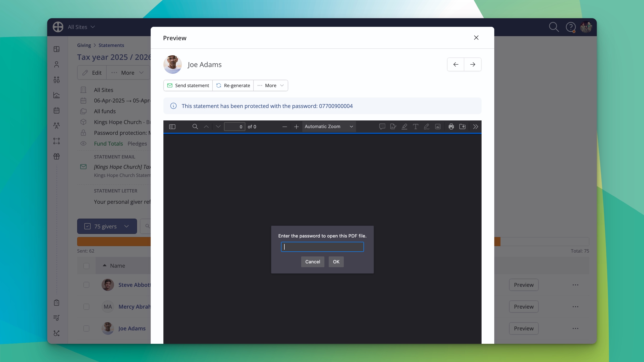Image resolution: width=644 pixels, height=362 pixels.
Task: Go to previous PDF page
Action: (206, 127)
